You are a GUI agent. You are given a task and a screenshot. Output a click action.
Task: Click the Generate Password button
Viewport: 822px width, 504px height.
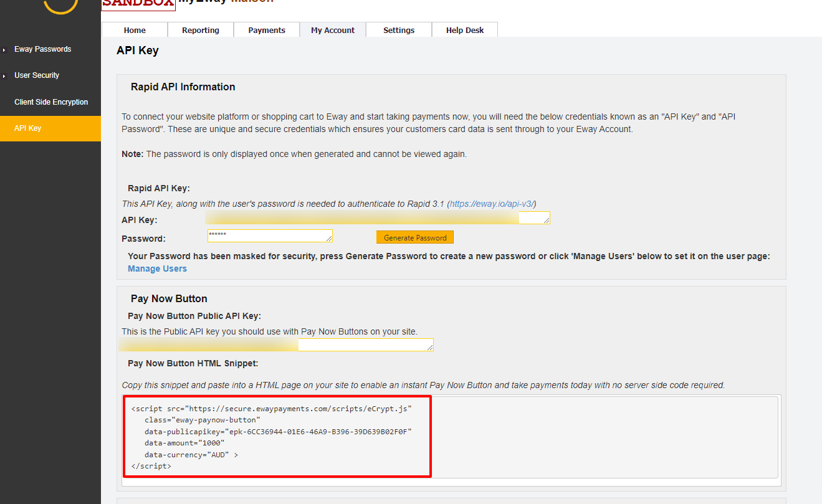click(415, 237)
